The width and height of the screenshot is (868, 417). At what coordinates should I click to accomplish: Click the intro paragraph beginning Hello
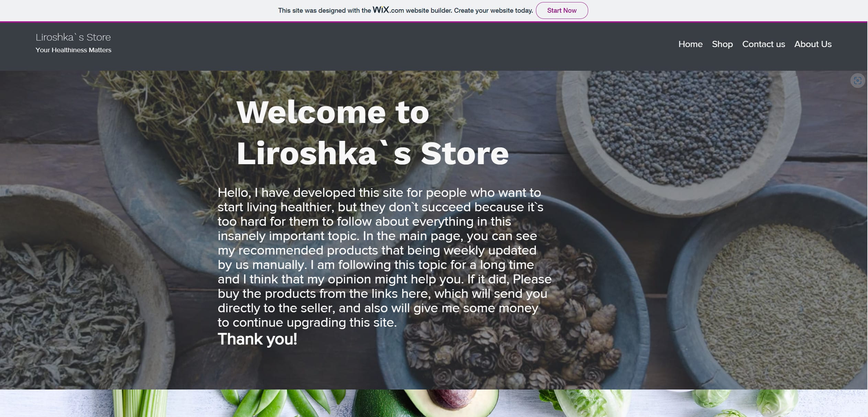[385, 257]
